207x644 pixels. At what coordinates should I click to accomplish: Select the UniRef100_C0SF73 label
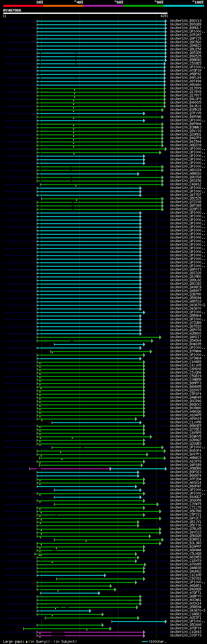tap(186, 636)
